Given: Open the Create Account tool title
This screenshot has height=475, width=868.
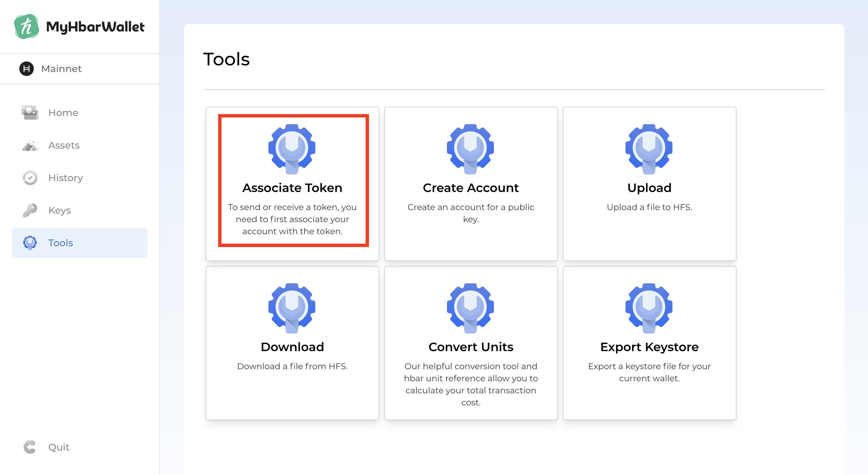Looking at the screenshot, I should pos(470,188).
